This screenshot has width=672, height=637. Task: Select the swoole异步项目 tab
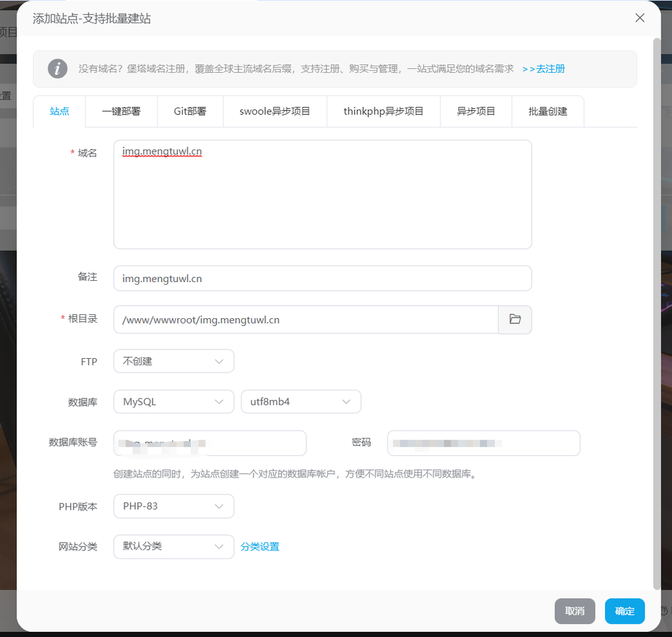pyautogui.click(x=275, y=112)
